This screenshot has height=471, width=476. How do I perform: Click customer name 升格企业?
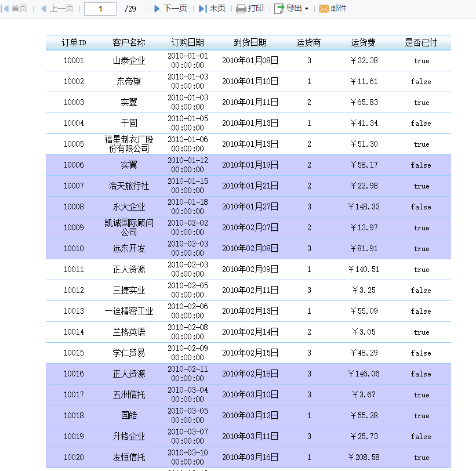pos(129,436)
